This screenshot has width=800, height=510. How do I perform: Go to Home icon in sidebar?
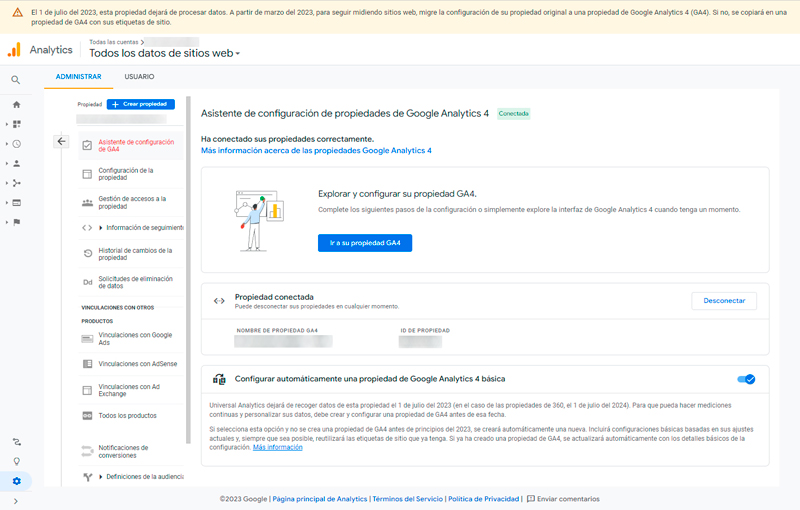[x=16, y=105]
